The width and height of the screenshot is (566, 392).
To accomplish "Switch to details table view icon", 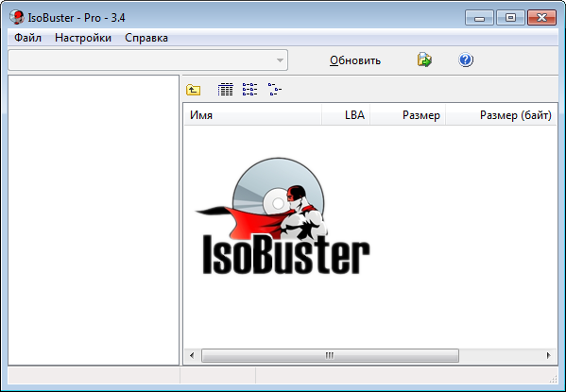I will [225, 90].
